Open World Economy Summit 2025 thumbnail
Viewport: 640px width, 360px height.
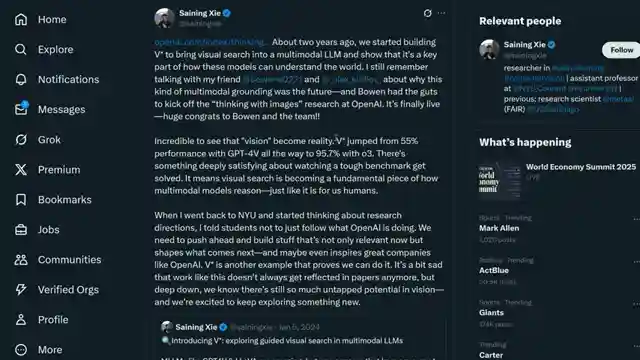[500, 181]
